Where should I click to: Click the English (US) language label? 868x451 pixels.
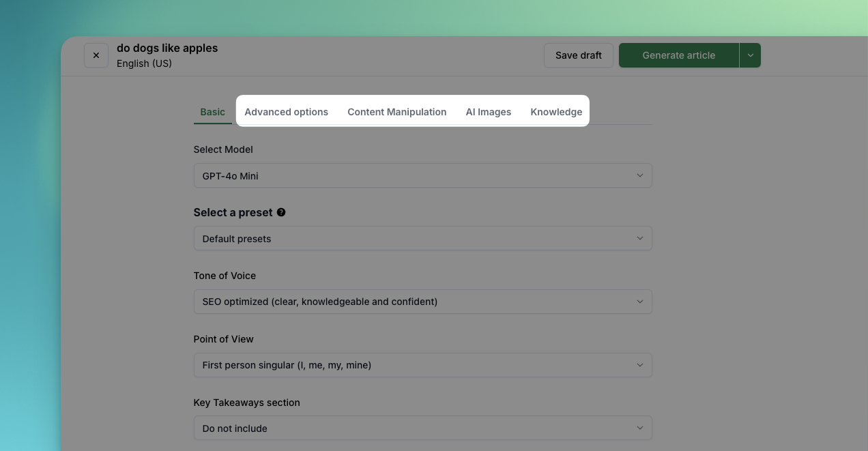click(x=144, y=63)
